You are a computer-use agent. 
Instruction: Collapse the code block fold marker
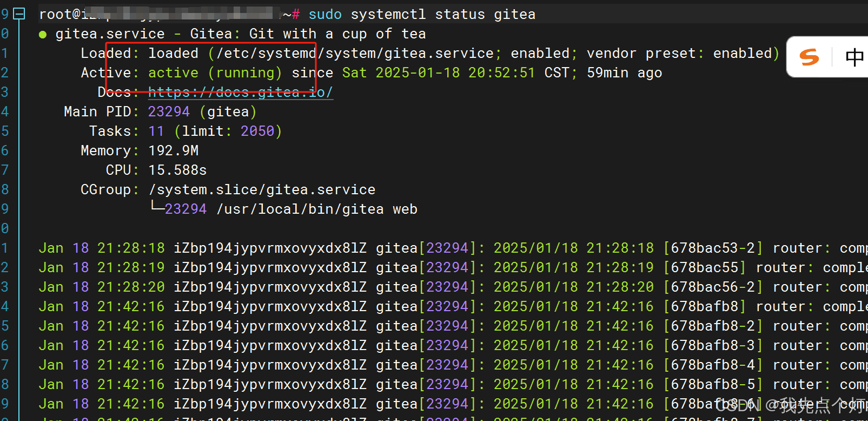(x=19, y=14)
